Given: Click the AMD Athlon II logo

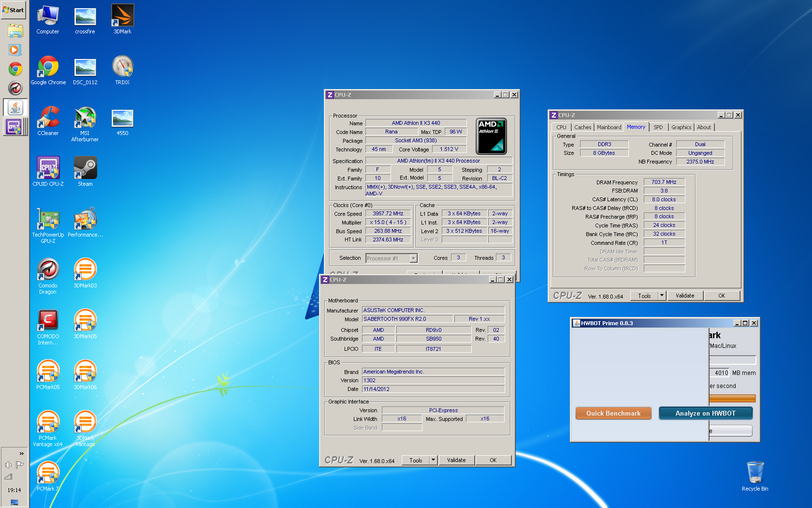Looking at the screenshot, I should [491, 136].
